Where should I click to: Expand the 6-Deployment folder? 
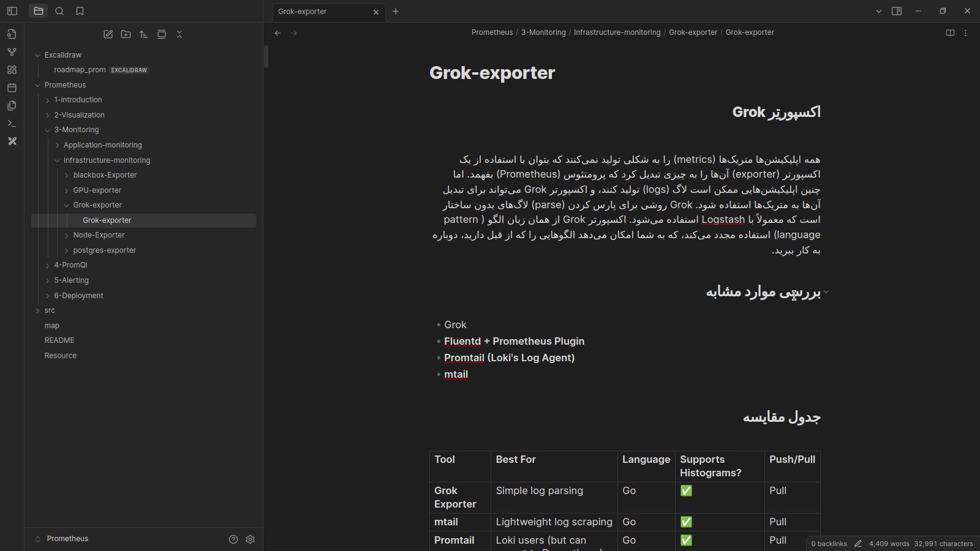pyautogui.click(x=48, y=296)
